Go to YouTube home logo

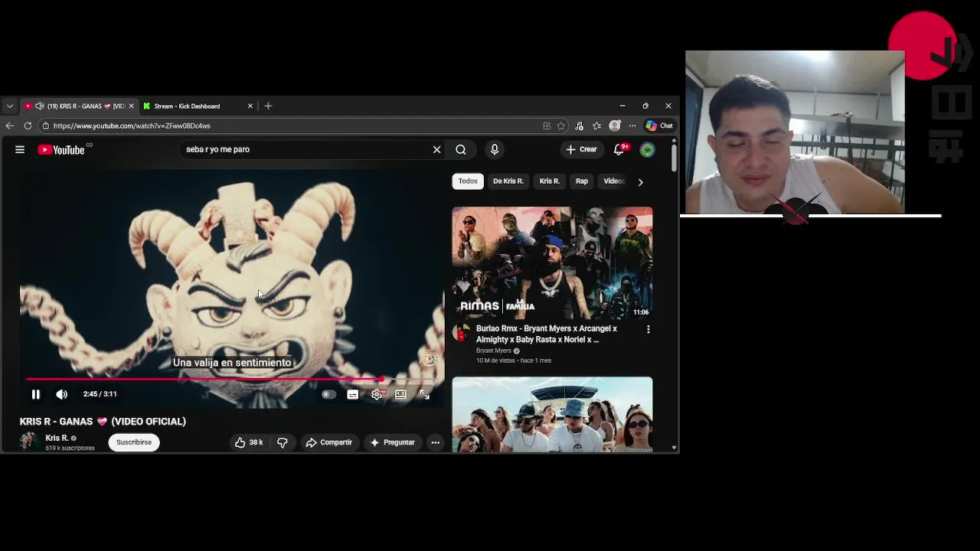coord(61,149)
